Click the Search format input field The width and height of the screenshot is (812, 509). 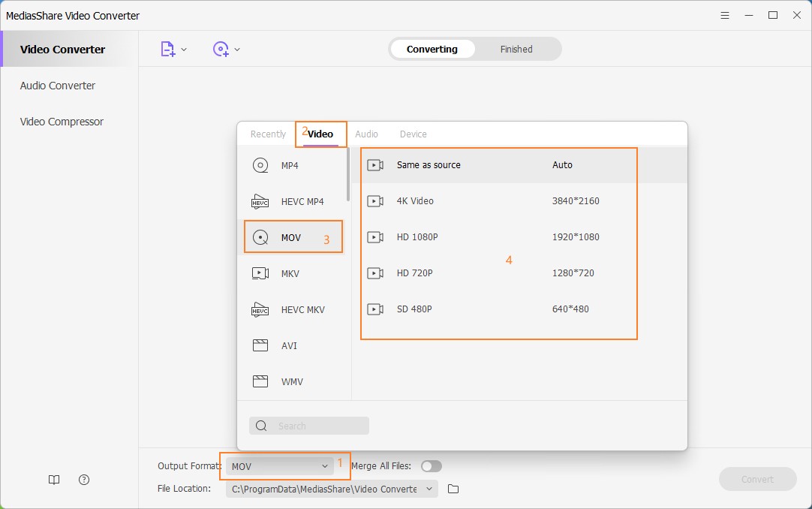pyautogui.click(x=309, y=426)
